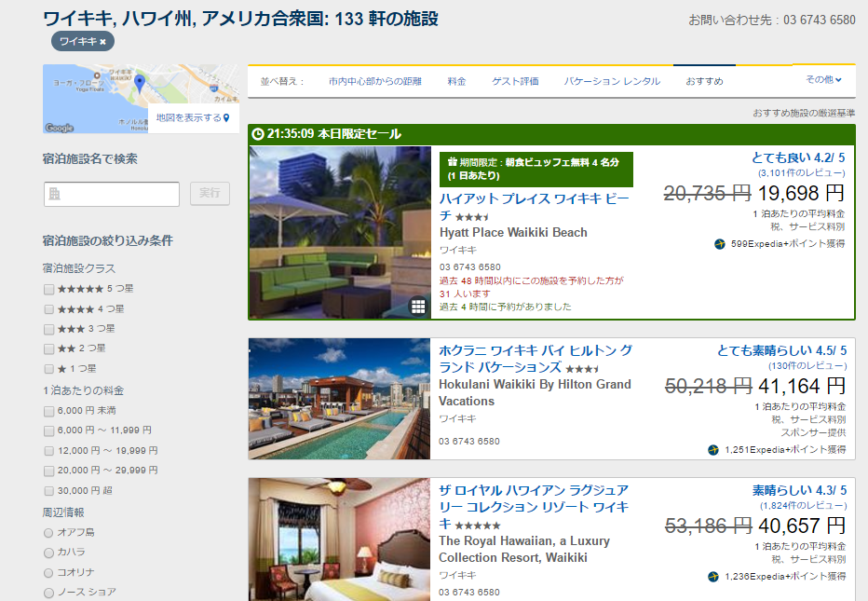Click Expedia+ points icon for Hyatt Place
The height and width of the screenshot is (601, 868).
coord(720,244)
